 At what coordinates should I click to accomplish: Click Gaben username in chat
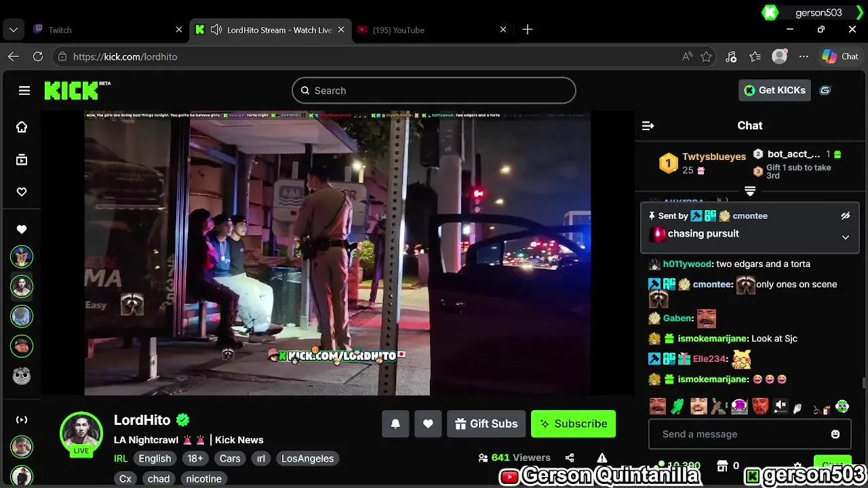tap(677, 318)
